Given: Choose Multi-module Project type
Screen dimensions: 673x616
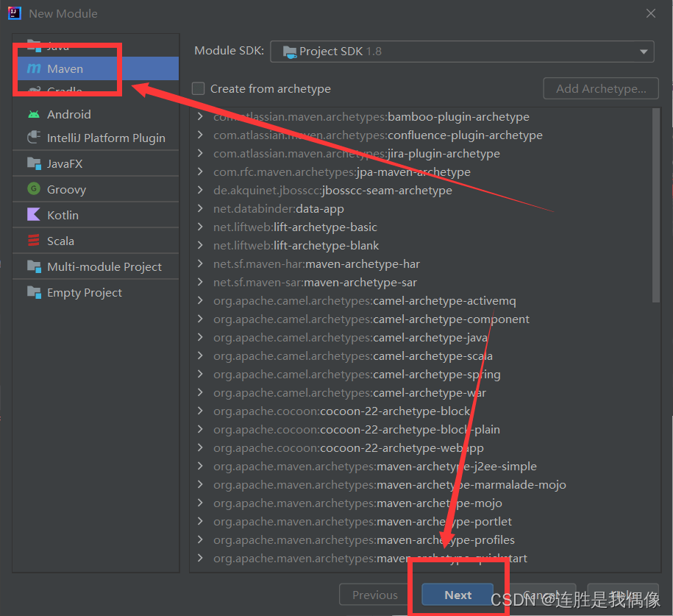Looking at the screenshot, I should tap(96, 266).
